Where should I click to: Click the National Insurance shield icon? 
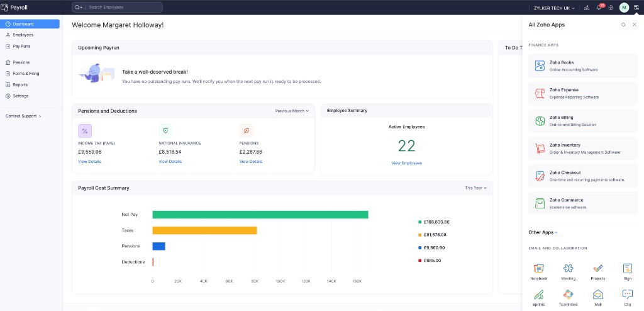[x=165, y=131]
